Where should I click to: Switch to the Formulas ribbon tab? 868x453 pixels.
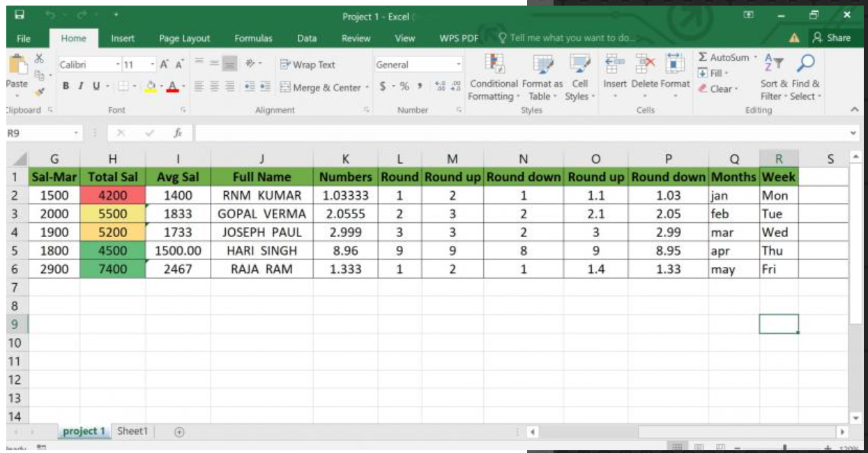[253, 39]
